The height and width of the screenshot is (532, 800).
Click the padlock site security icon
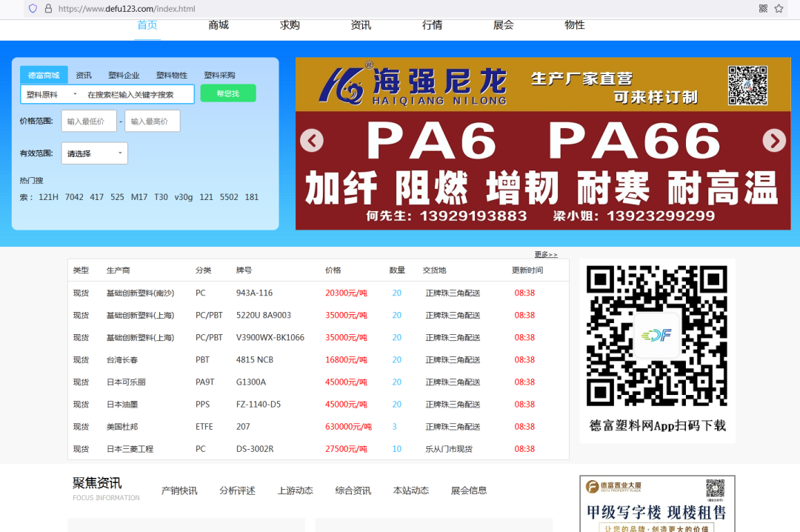point(48,9)
